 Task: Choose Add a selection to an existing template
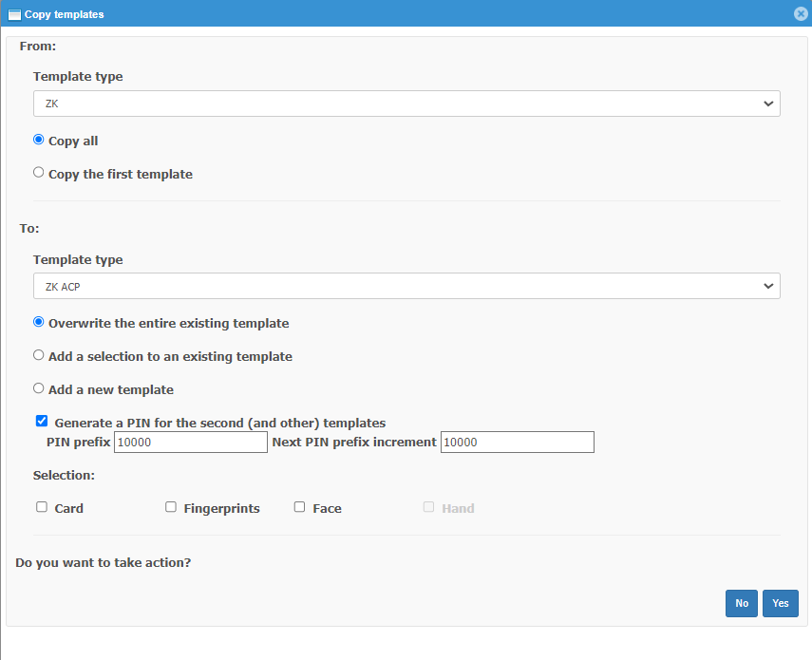pyautogui.click(x=38, y=355)
